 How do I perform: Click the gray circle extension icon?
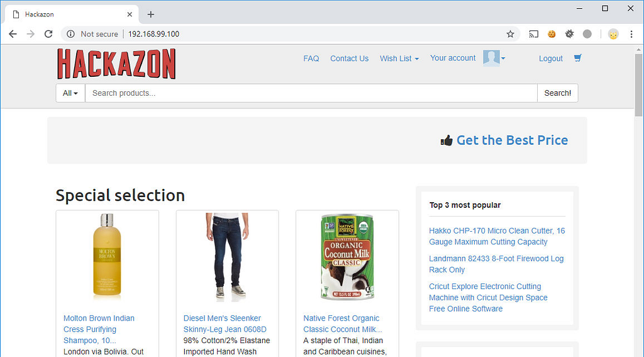587,34
